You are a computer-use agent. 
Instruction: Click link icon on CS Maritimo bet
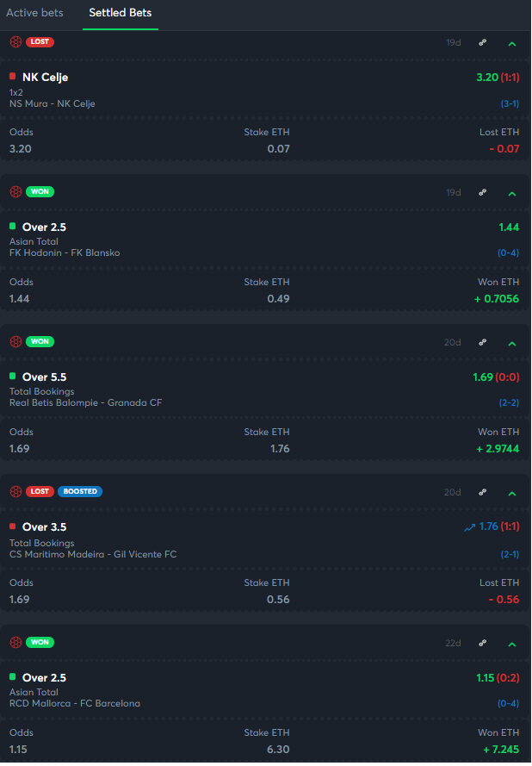click(x=483, y=492)
